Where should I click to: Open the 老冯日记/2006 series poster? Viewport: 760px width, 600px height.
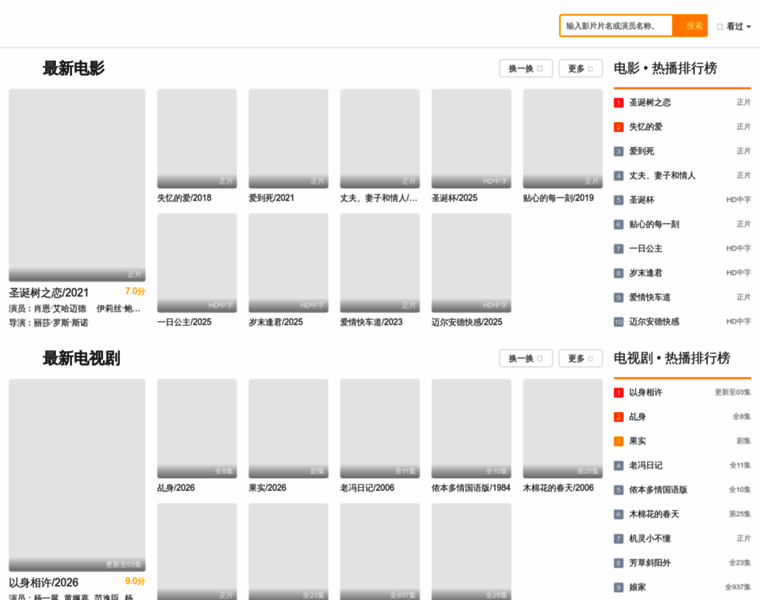380,428
